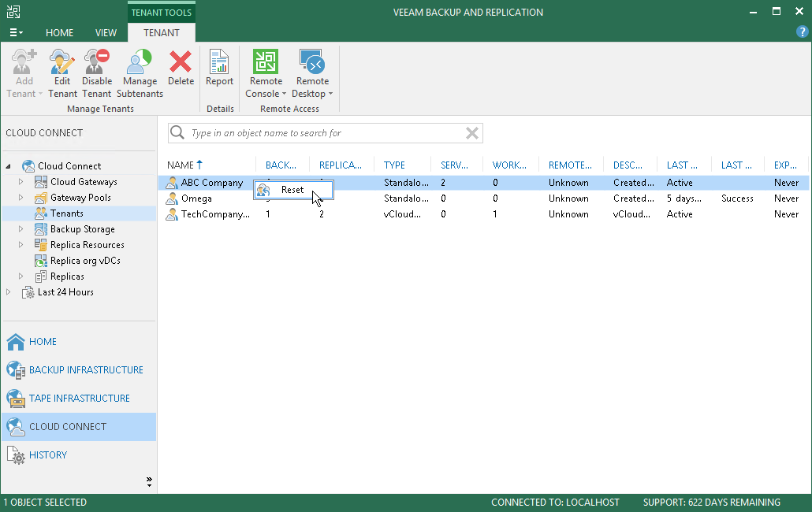Image resolution: width=812 pixels, height=512 pixels.
Task: Expand the Cloud Gateways tree node
Action: tap(20, 181)
